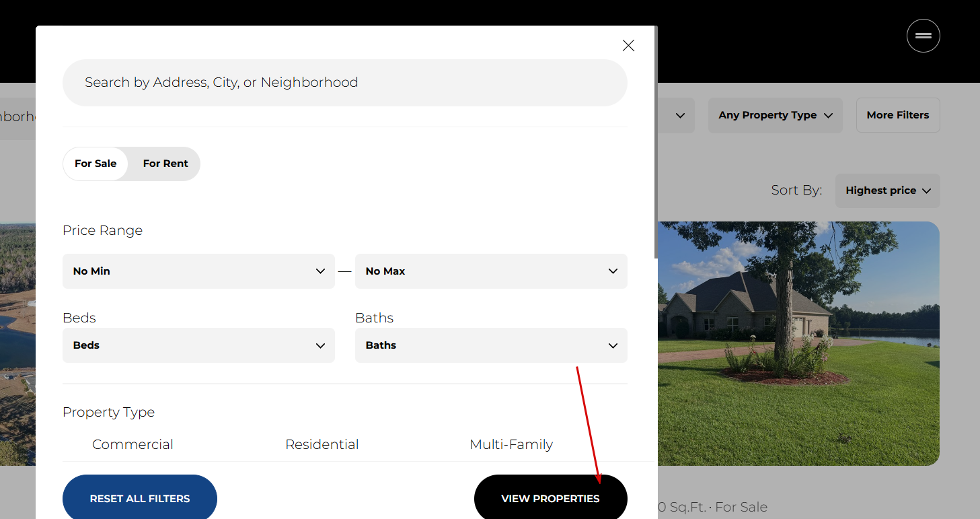Click Reset All Filters button
This screenshot has height=519, width=980.
click(140, 498)
